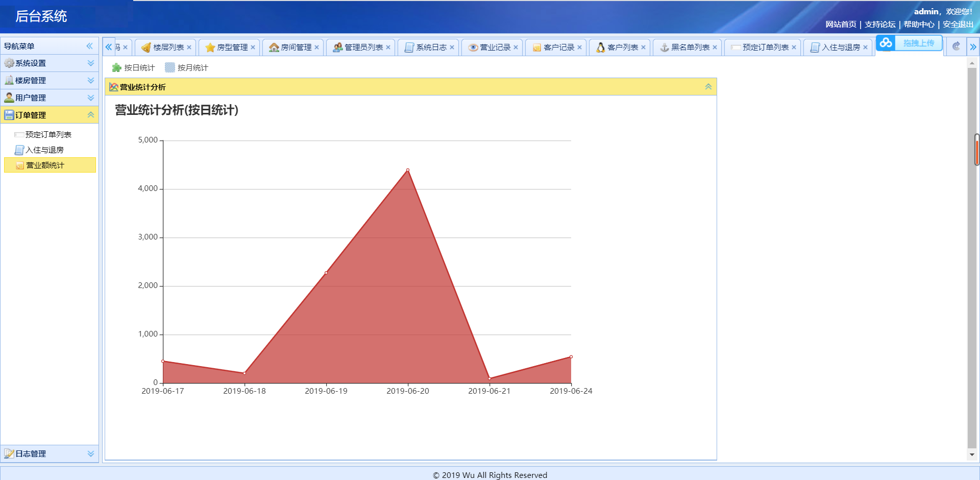Close the 系统日志 tab

click(x=452, y=47)
